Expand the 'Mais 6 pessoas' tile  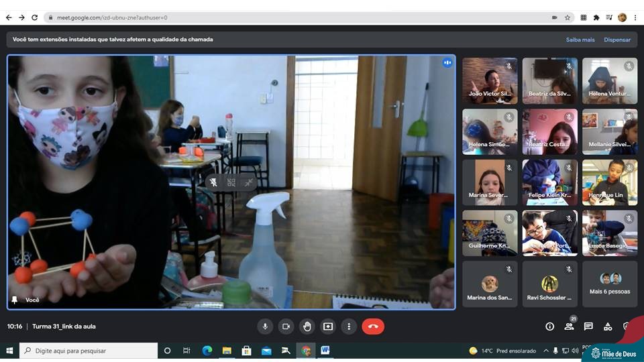609,284
